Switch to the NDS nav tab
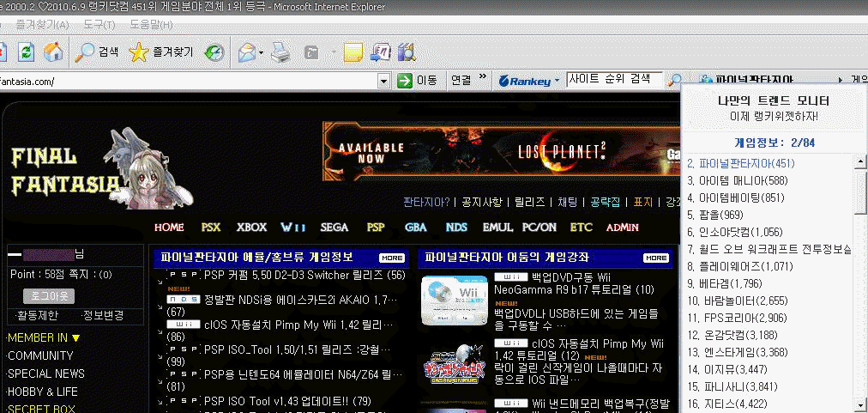Viewport: 868px width, 413px height. pos(456,228)
